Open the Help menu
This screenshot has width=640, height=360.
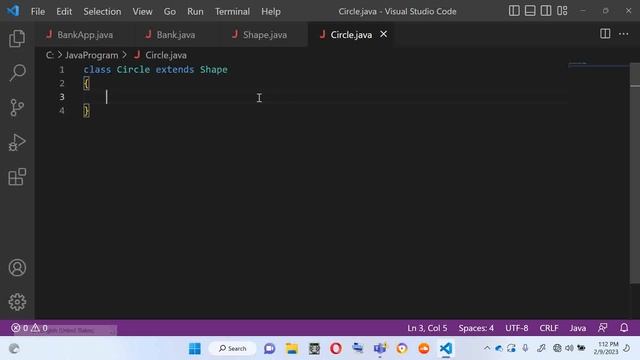pyautogui.click(x=271, y=11)
